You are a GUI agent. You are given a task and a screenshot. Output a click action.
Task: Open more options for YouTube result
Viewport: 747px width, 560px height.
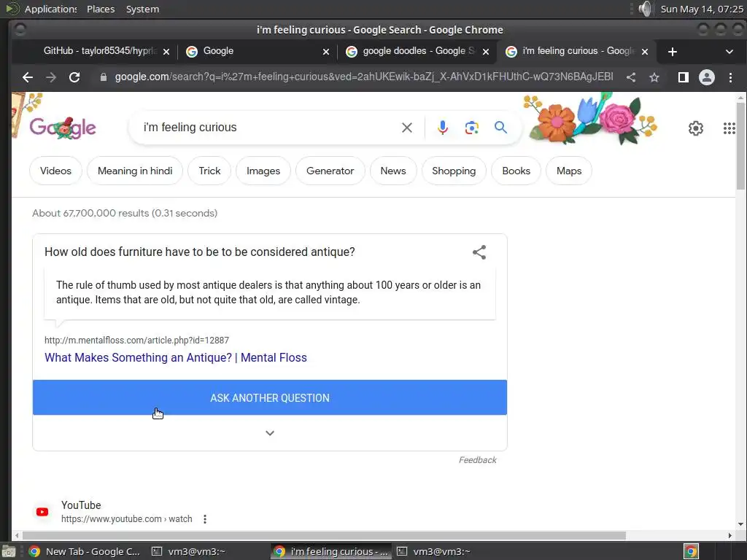click(x=205, y=519)
